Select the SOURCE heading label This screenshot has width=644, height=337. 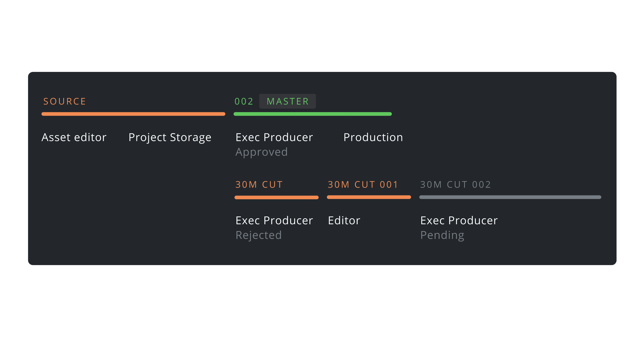[65, 101]
